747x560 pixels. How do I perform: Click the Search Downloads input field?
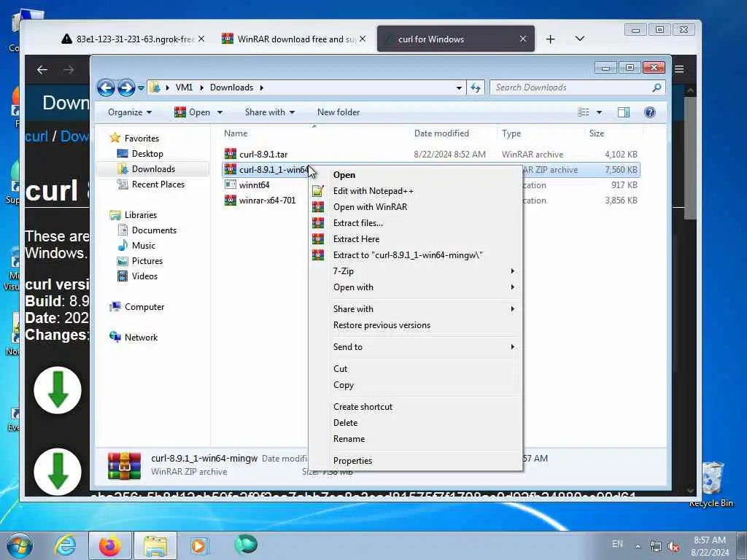[x=570, y=87]
